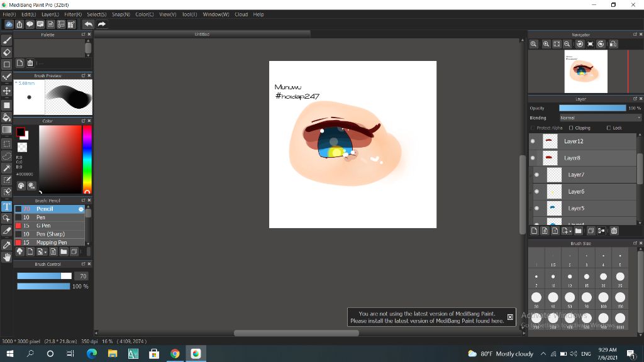Click the brush size slider showing 70

45,277
